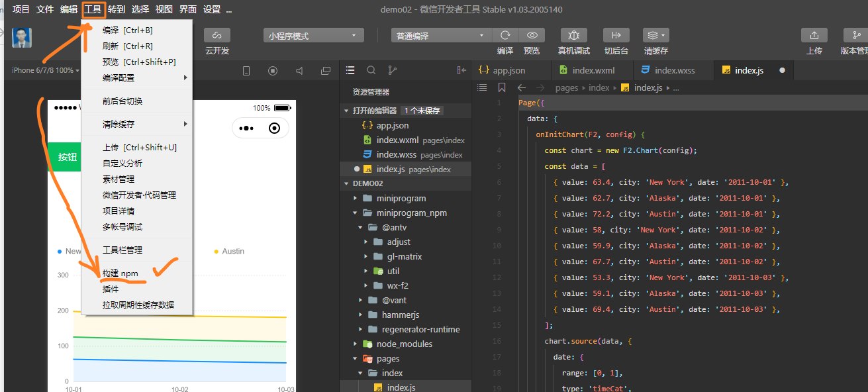Open the source control branch icon

tap(392, 70)
